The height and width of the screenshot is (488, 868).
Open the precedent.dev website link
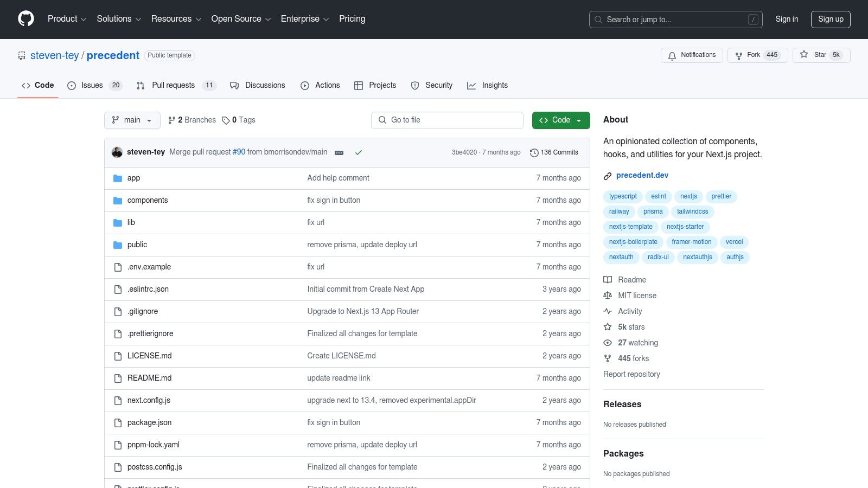click(642, 175)
